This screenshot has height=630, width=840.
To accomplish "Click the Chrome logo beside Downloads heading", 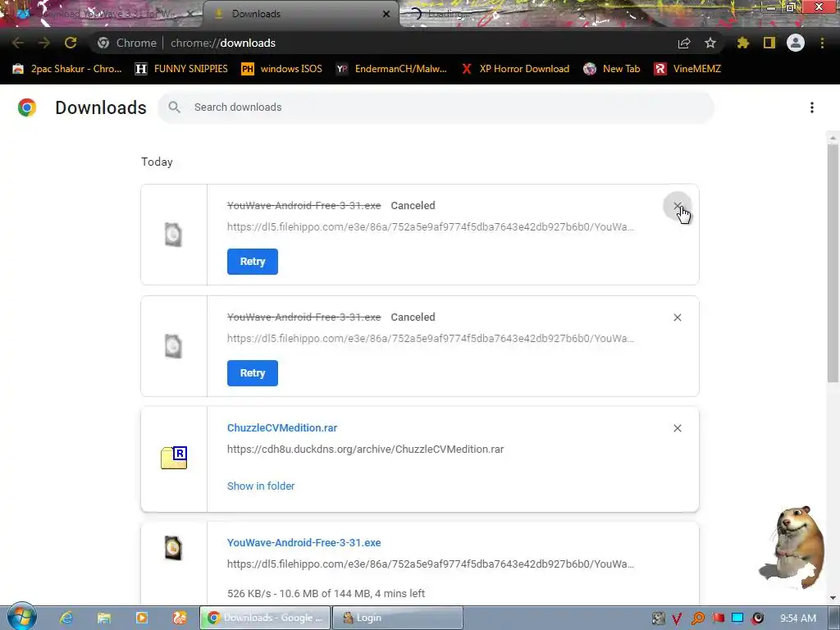I will click(27, 107).
